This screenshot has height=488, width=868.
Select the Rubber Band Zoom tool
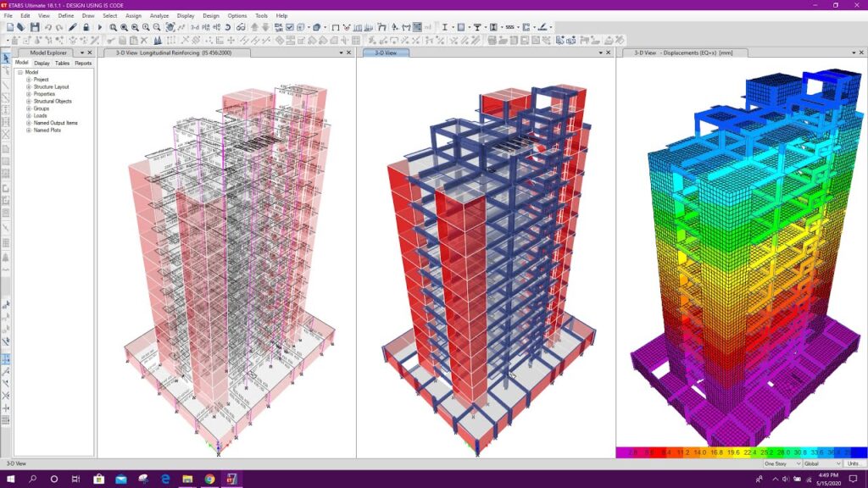tap(112, 26)
